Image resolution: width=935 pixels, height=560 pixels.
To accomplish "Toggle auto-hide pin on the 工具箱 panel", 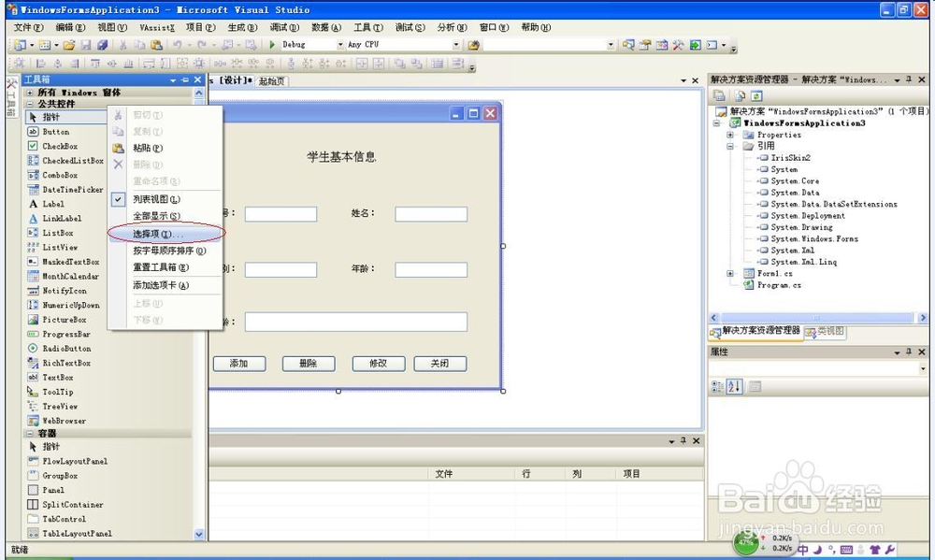I will [x=187, y=79].
